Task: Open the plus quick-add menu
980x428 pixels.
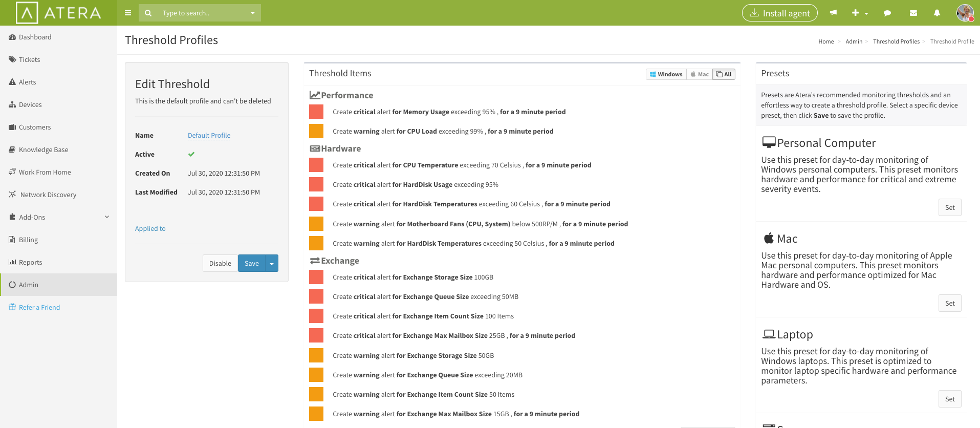Action: point(860,13)
